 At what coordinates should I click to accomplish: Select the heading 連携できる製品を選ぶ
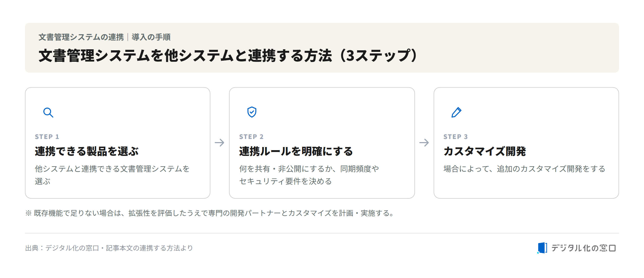tap(87, 151)
